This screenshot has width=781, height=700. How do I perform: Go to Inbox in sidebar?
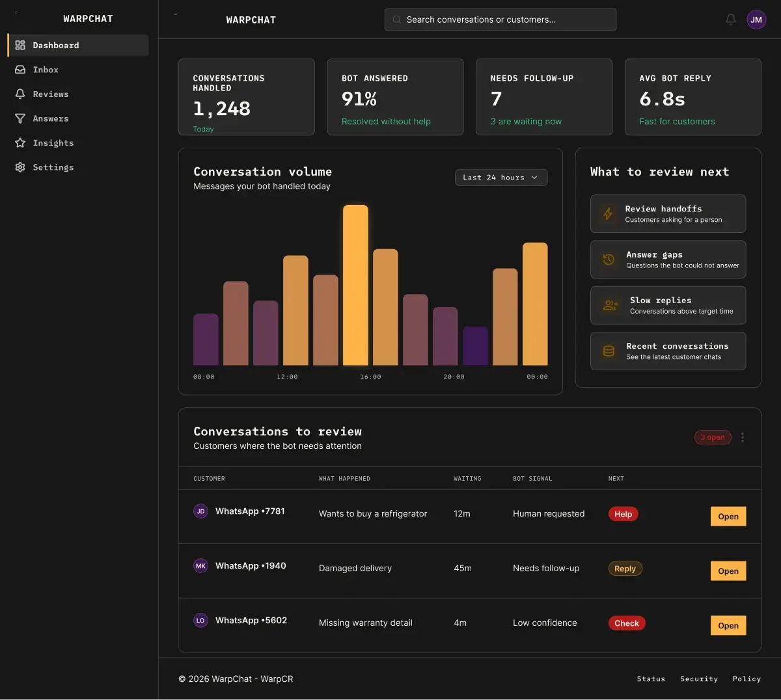click(x=78, y=70)
